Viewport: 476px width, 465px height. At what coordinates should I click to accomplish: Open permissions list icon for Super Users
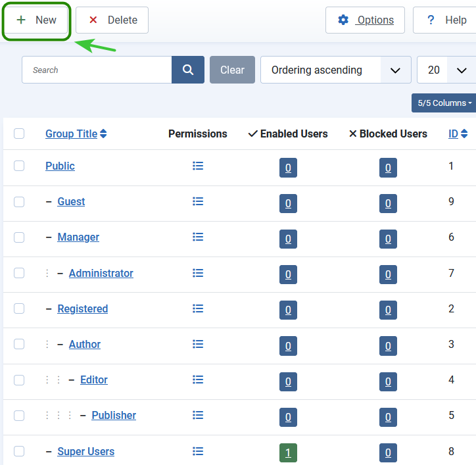(198, 451)
